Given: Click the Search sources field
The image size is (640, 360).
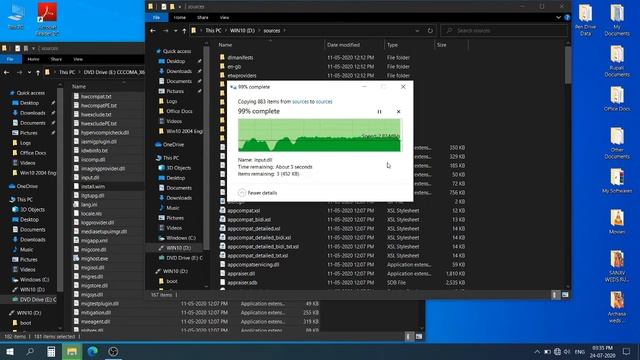Looking at the screenshot, I should (504, 31).
